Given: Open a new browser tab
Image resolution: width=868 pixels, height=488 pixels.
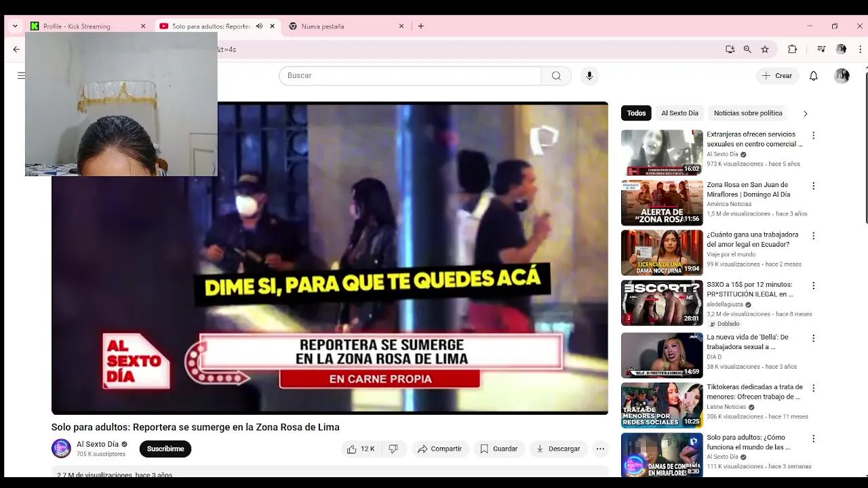Looking at the screenshot, I should tap(421, 26).
